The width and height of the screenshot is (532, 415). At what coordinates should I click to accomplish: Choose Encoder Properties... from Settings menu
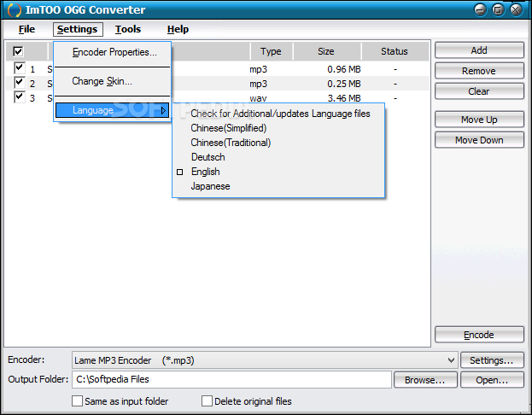point(113,52)
